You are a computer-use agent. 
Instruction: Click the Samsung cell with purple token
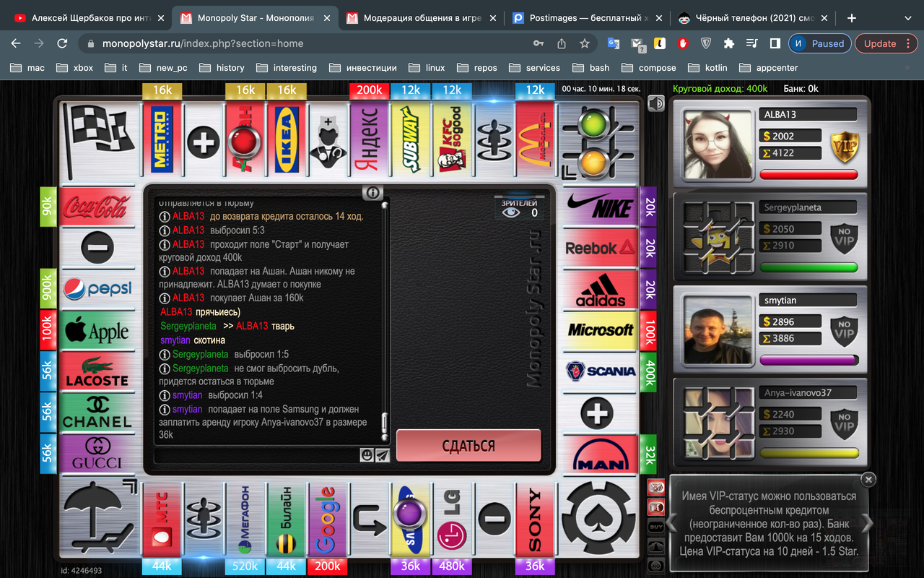click(411, 520)
